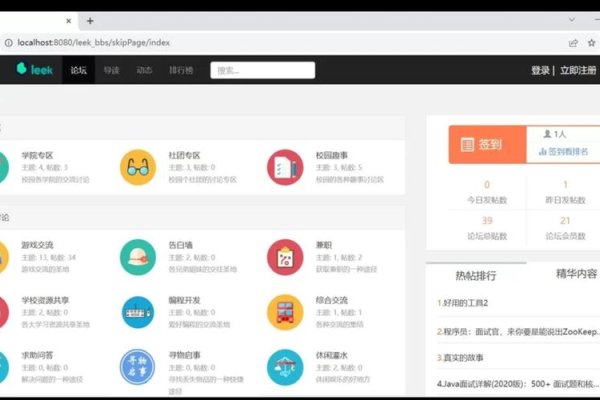The width and height of the screenshot is (600, 400).
Task: Open the 告白墙 board title
Action: pos(180,245)
